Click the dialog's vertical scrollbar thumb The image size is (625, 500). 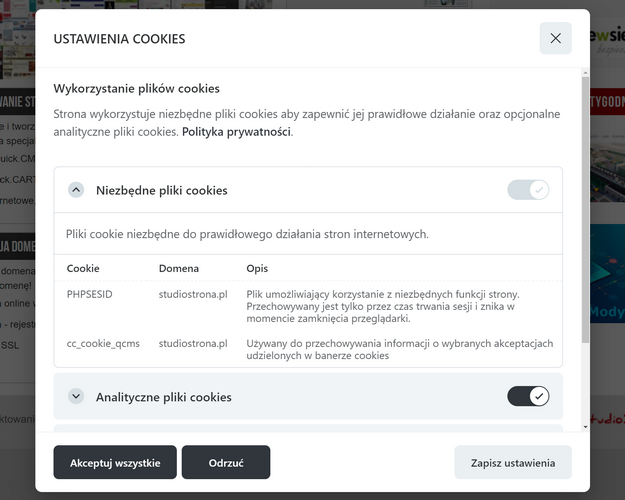(x=585, y=209)
